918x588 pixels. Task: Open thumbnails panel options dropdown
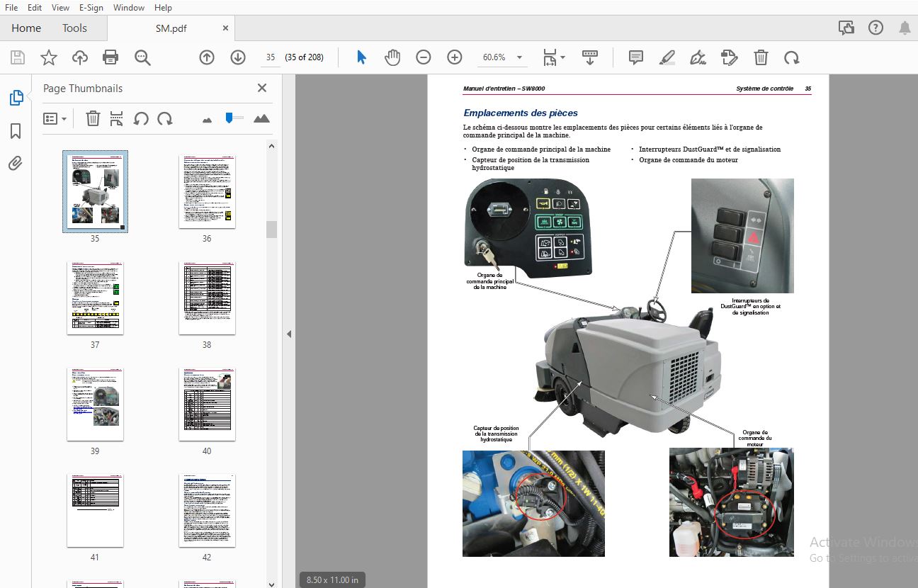click(55, 118)
